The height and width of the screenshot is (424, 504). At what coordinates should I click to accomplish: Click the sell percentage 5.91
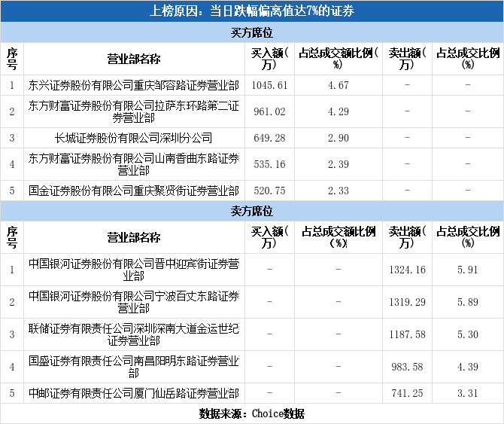pos(468,270)
